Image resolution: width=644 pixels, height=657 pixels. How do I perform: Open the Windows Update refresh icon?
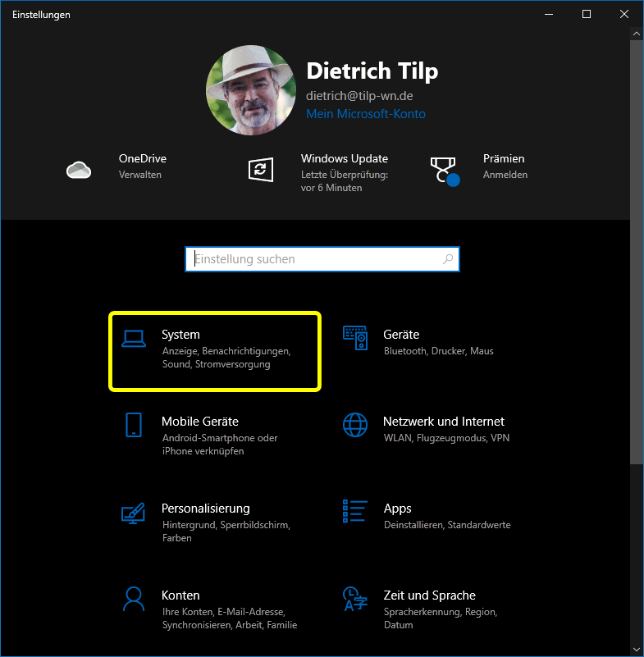pos(260,169)
